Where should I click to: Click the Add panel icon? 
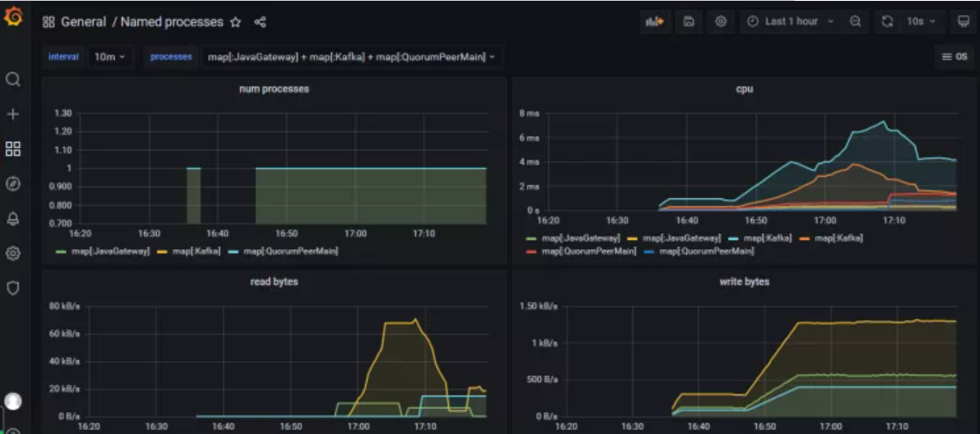[655, 21]
